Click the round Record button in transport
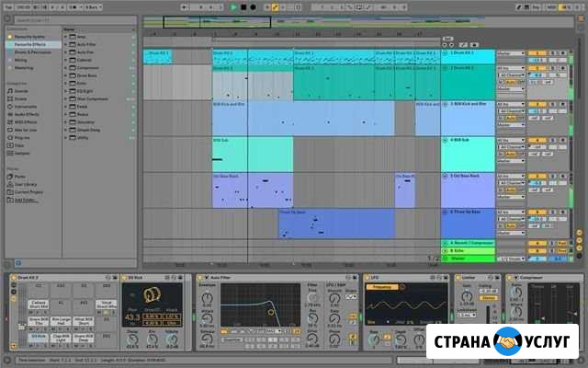 pyautogui.click(x=254, y=7)
